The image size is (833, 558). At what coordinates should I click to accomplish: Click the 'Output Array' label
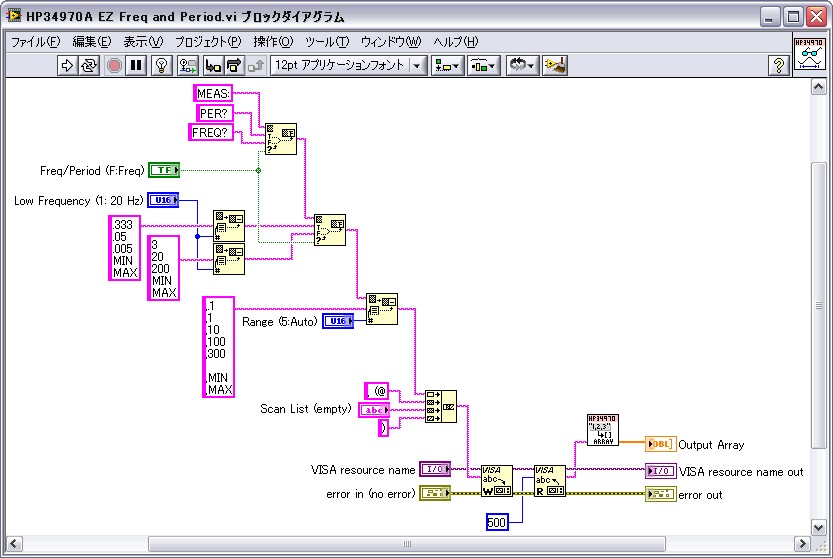coord(711,445)
